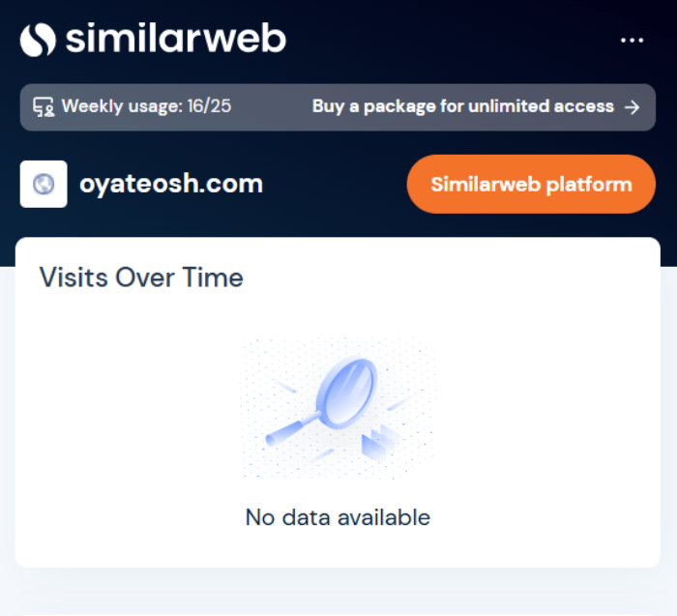This screenshot has height=616, width=677.
Task: Click the Weekly usage: 16/25 text
Action: coord(146,106)
